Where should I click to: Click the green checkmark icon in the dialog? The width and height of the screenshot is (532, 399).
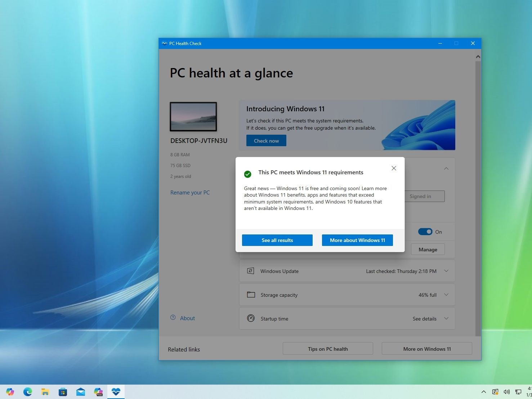(248, 174)
